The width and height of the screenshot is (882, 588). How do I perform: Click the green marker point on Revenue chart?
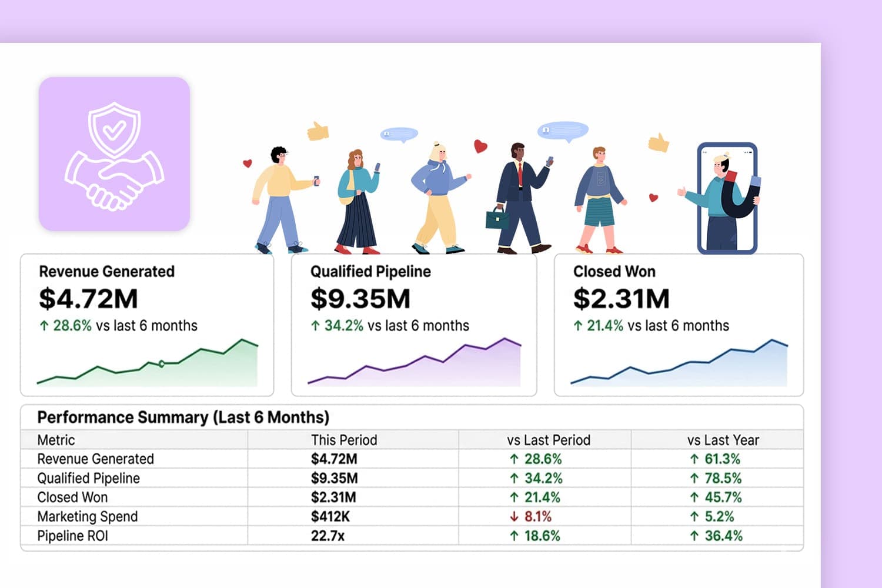(162, 364)
